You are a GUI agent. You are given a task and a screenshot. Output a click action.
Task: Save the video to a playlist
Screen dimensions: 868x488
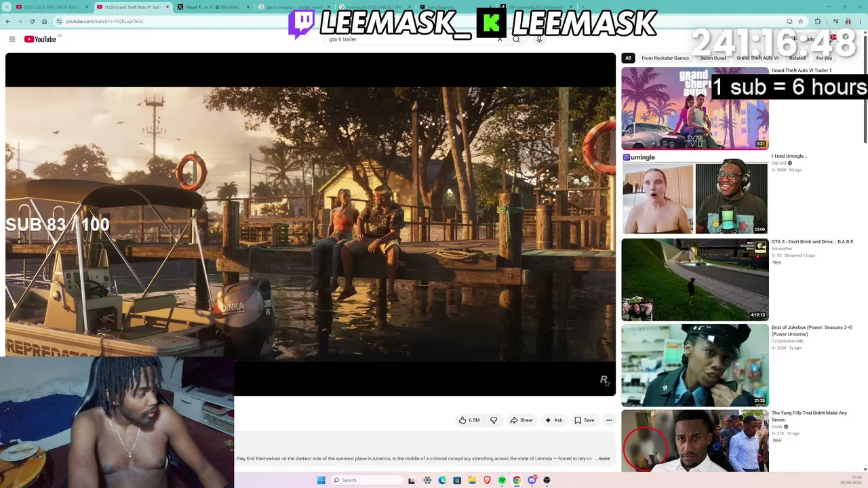tap(585, 420)
